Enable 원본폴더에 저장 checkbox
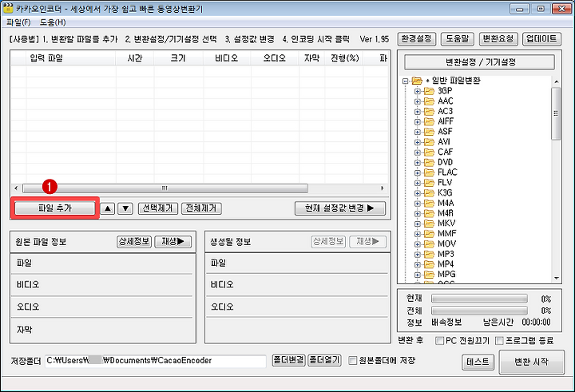Image resolution: width=575 pixels, height=392 pixels. 352,360
